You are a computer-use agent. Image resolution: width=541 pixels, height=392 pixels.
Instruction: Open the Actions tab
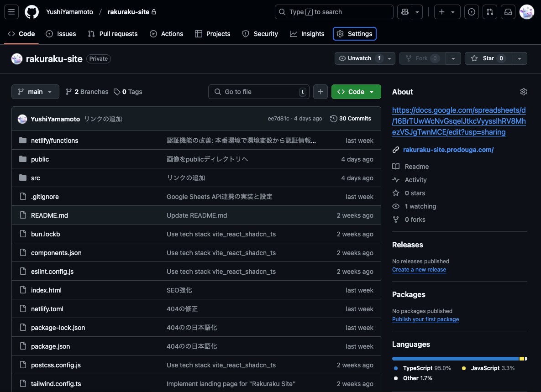coord(167,34)
